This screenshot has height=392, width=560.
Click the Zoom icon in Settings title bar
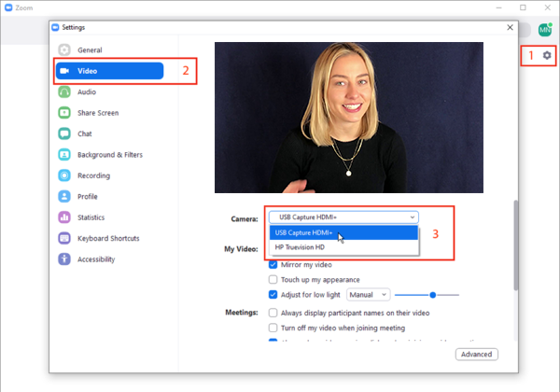(x=55, y=27)
